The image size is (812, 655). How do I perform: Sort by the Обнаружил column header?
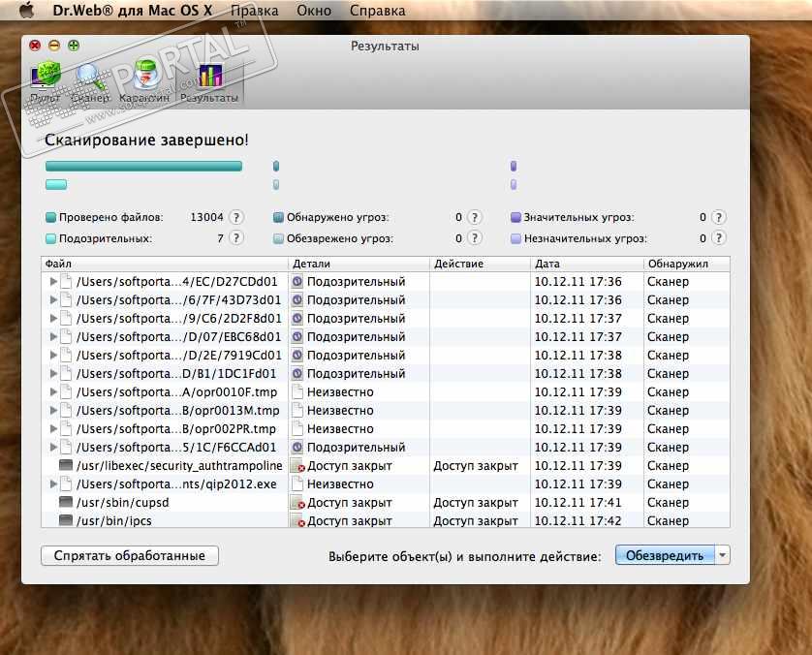pos(687,264)
